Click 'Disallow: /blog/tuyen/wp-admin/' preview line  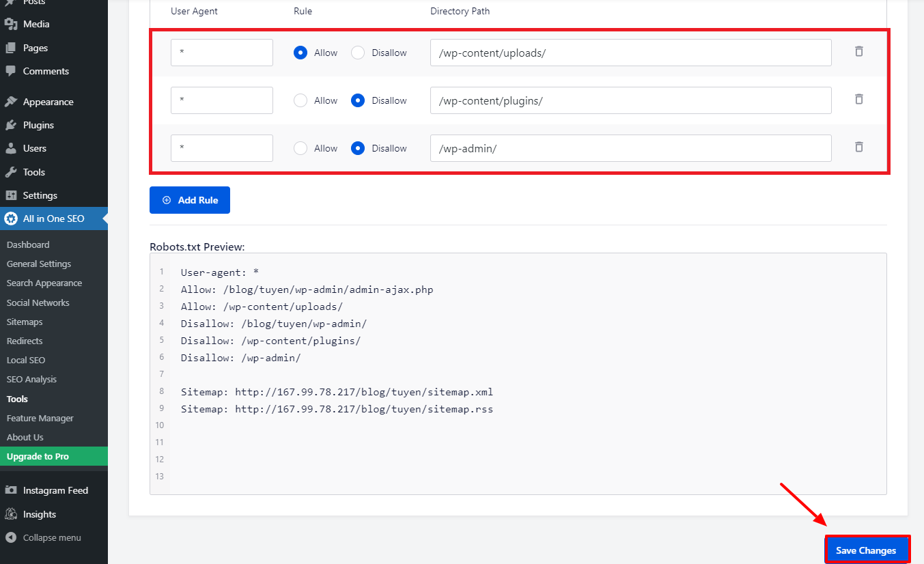[x=274, y=324]
